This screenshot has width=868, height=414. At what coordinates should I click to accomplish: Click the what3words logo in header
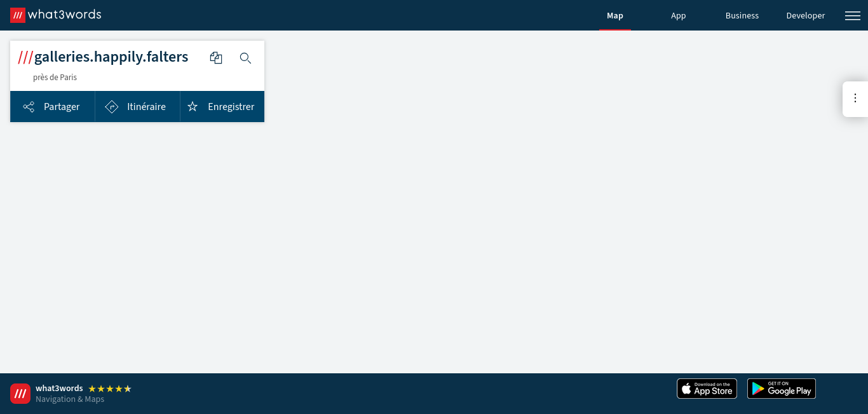tap(55, 15)
